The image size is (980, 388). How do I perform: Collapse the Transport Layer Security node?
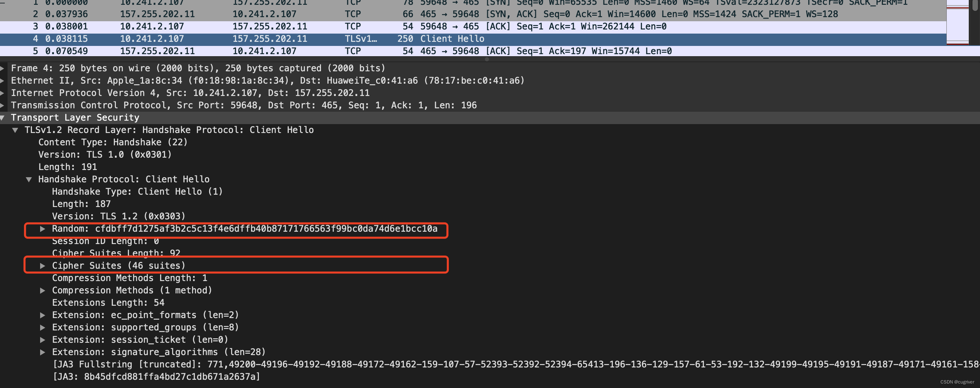pyautogui.click(x=2, y=118)
